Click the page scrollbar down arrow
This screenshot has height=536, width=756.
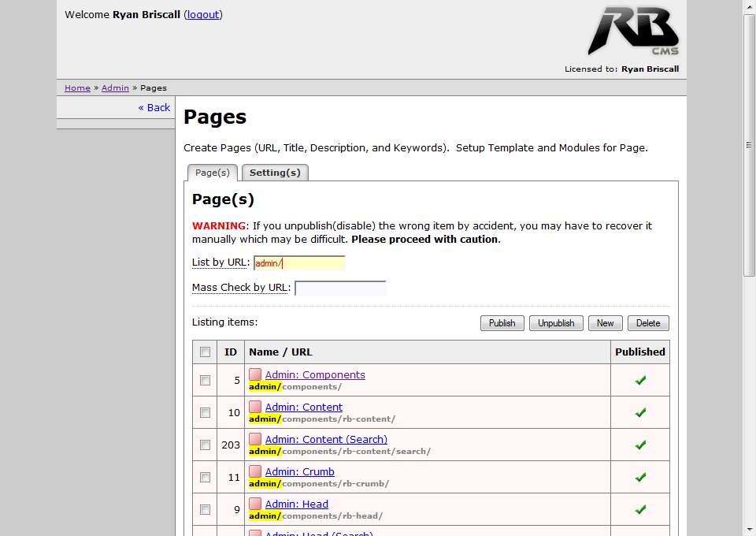point(749,529)
